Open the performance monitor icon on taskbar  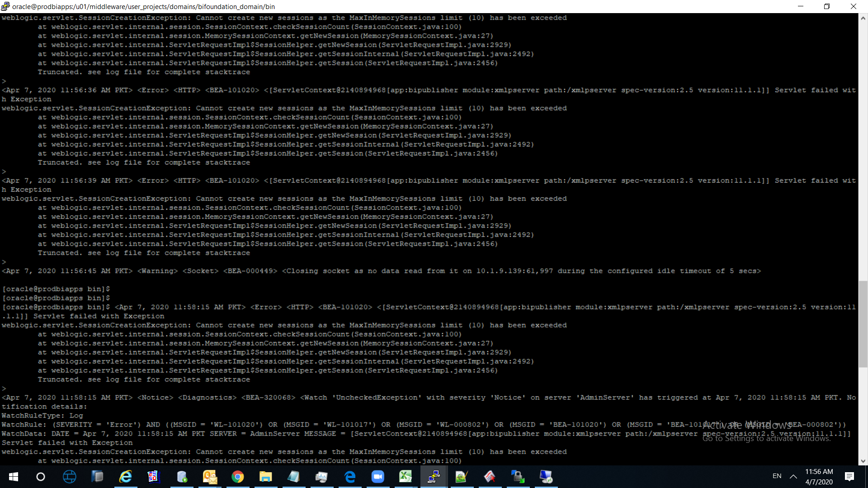321,477
